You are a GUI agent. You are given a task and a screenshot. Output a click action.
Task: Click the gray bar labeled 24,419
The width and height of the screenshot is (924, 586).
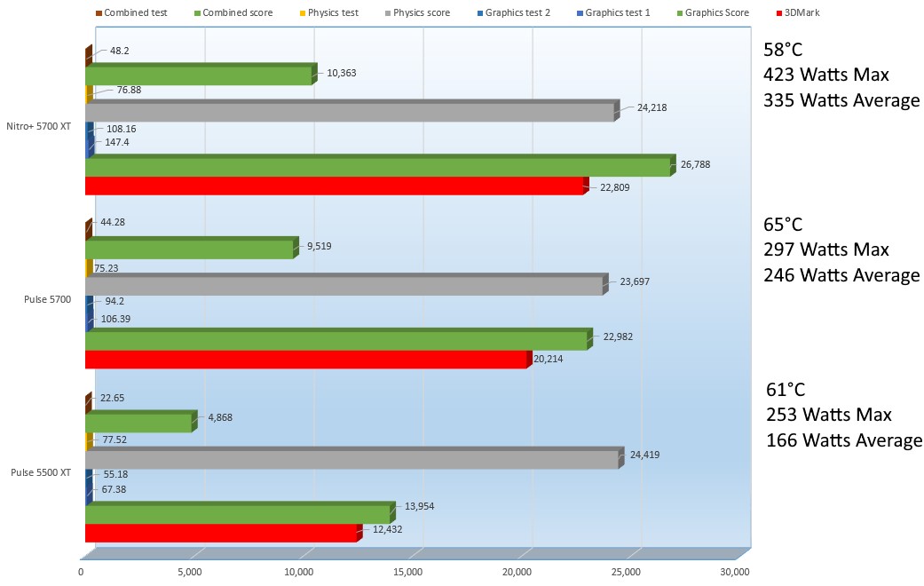(351, 461)
